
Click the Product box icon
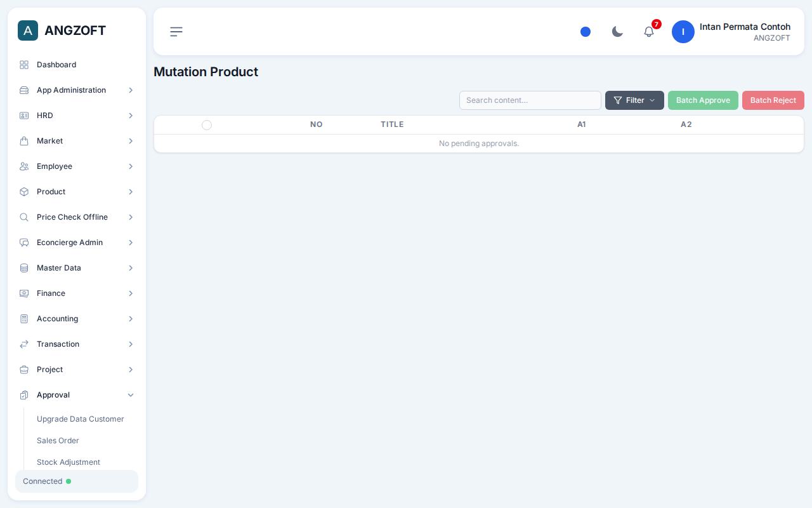(24, 192)
